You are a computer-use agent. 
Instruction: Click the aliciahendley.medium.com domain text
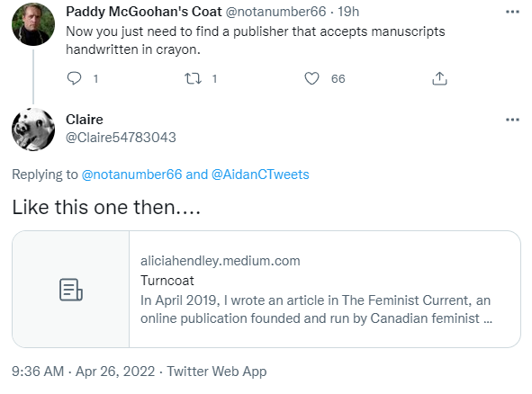pyautogui.click(x=221, y=261)
